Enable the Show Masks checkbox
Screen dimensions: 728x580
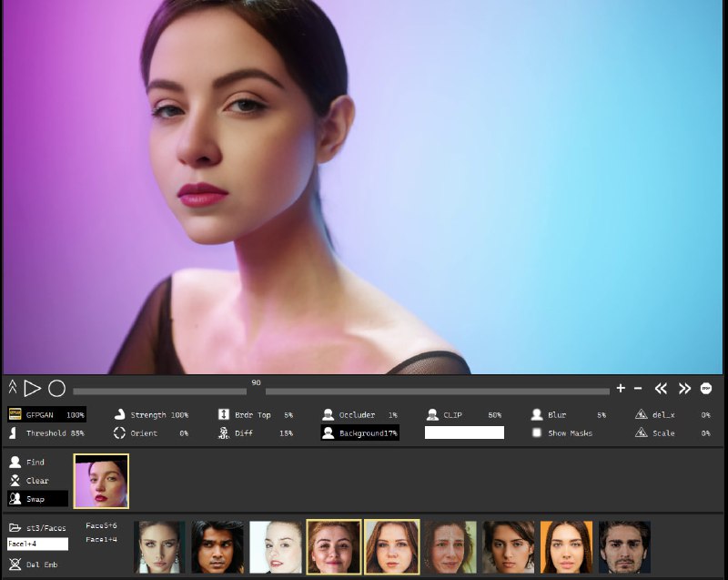(x=537, y=433)
